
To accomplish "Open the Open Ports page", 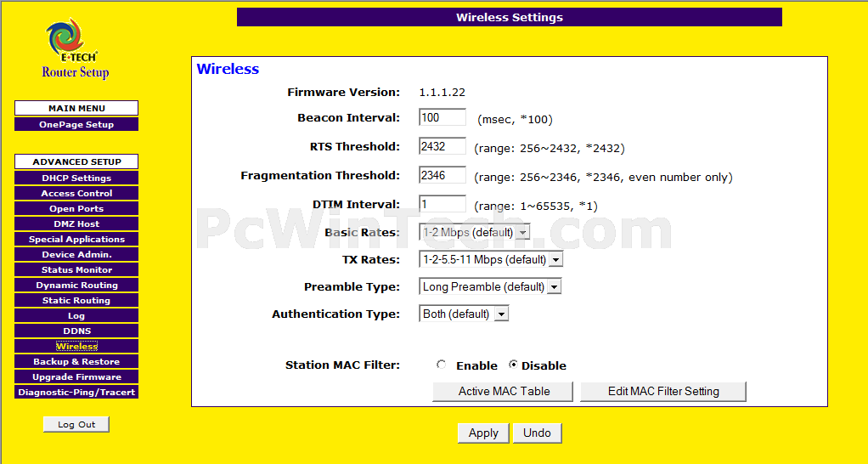I will tap(76, 209).
